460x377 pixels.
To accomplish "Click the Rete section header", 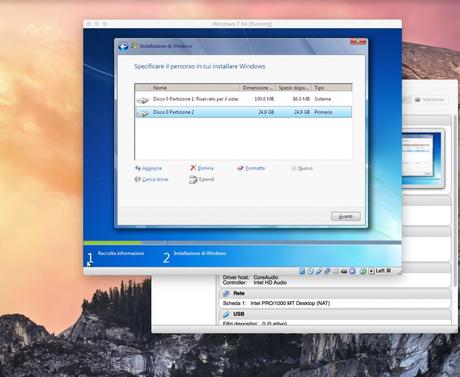I will (335, 293).
